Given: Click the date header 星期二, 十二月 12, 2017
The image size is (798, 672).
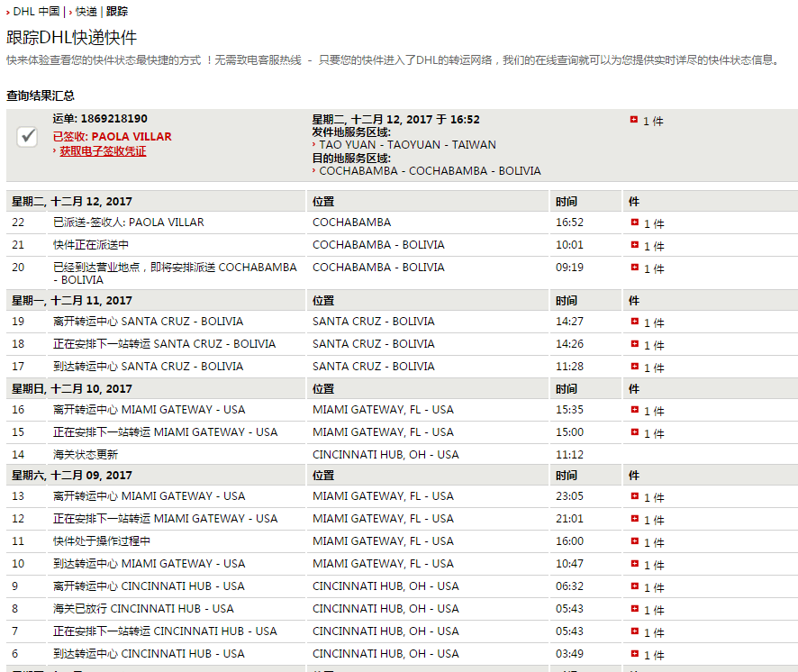Looking at the screenshot, I should tap(72, 201).
